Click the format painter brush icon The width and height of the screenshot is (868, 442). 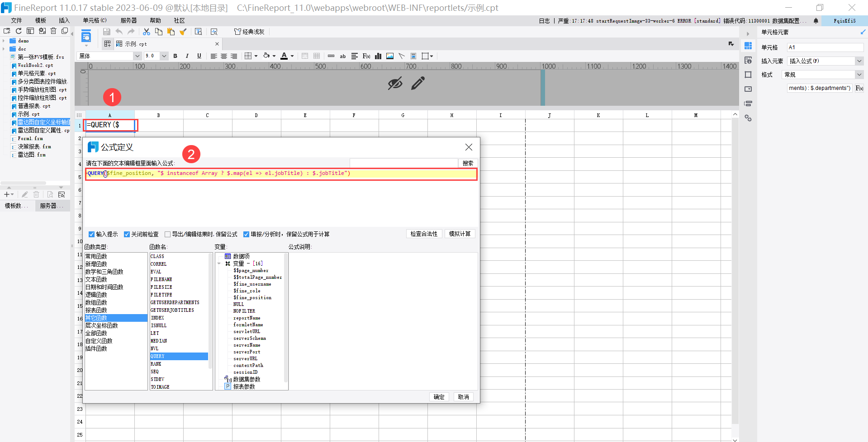[x=183, y=32]
